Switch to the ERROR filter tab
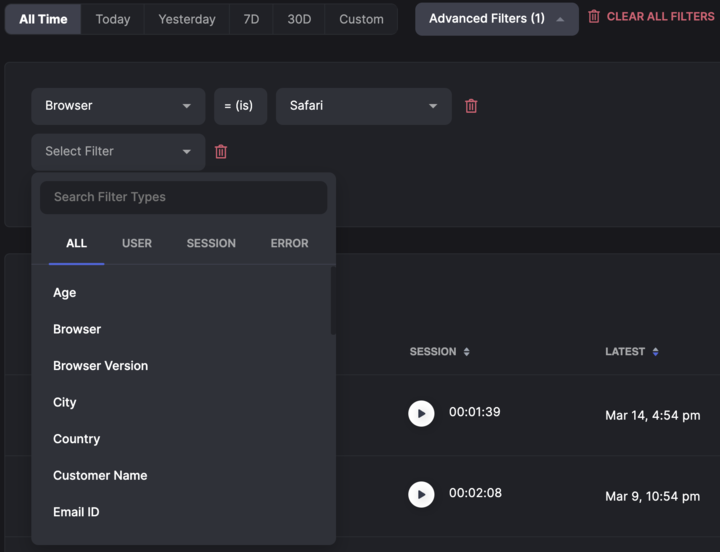 pyautogui.click(x=289, y=243)
